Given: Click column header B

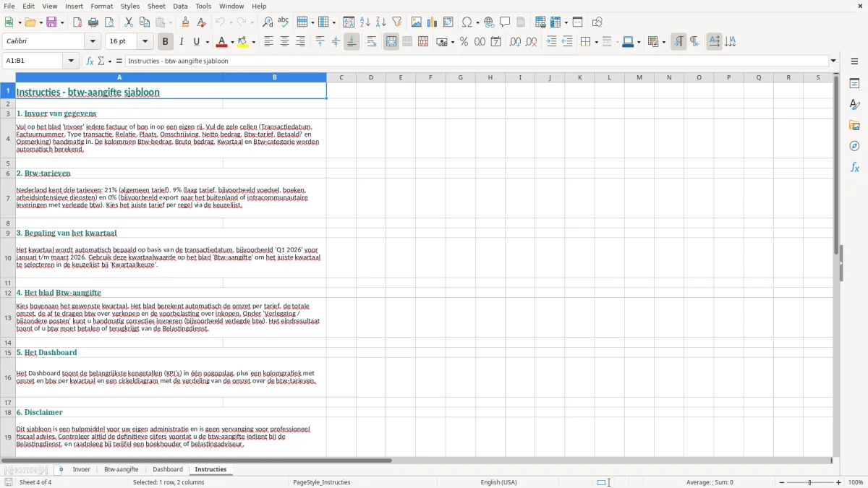Looking at the screenshot, I should click(275, 77).
